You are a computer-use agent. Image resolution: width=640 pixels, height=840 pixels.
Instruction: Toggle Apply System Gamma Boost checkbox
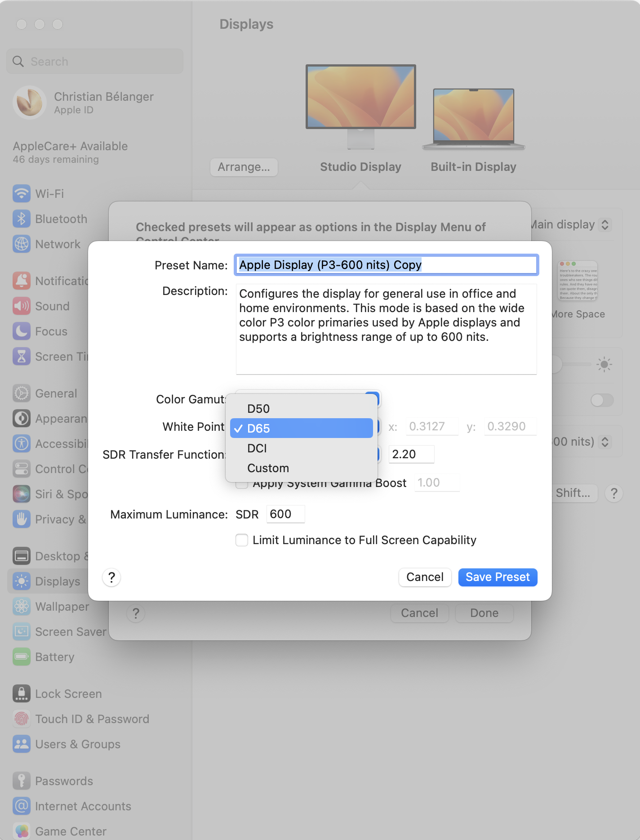pos(242,485)
